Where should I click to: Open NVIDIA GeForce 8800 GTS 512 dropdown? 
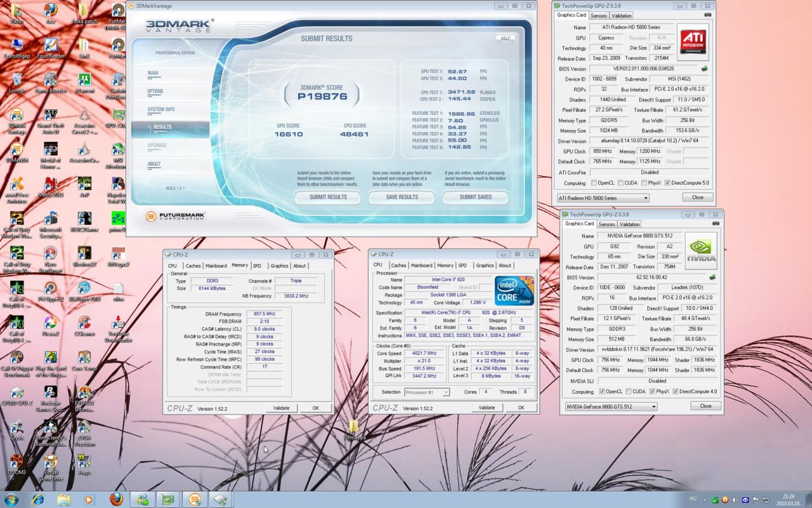[x=611, y=406]
